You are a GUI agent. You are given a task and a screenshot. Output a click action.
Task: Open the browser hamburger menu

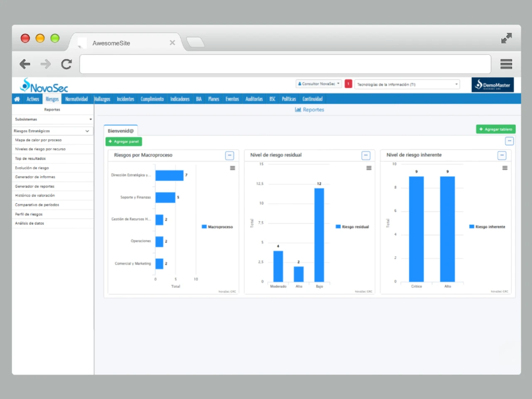click(x=506, y=64)
